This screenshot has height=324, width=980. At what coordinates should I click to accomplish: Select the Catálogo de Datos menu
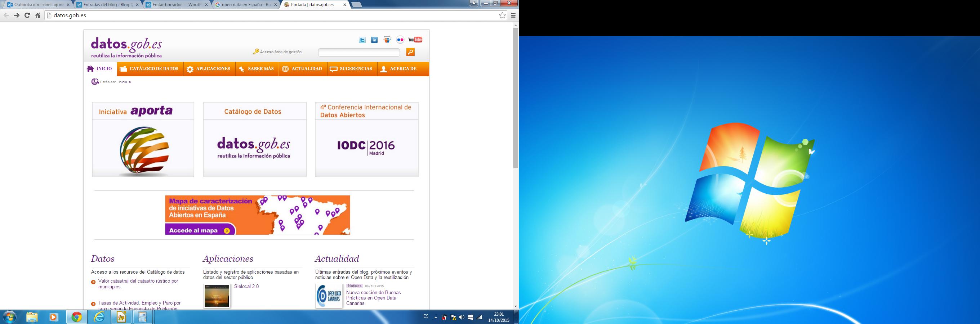[149, 69]
